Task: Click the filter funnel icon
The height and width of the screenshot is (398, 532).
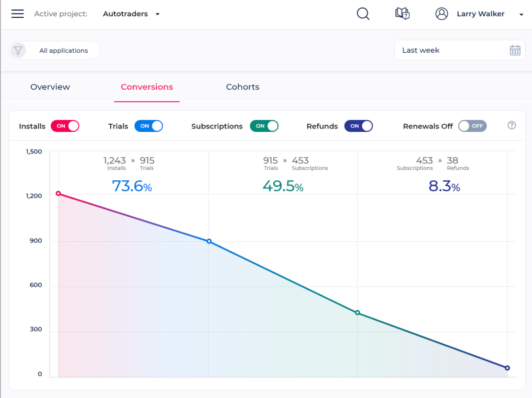Action: (18, 50)
